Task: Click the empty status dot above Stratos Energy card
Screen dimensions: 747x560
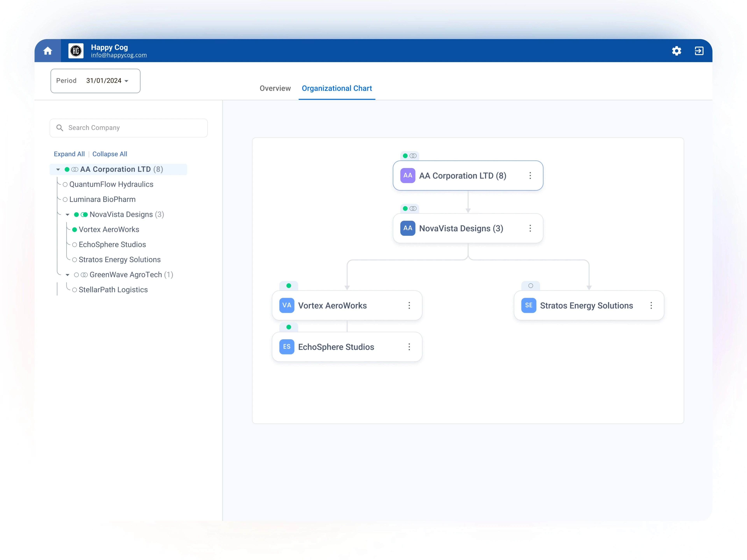Action: [530, 286]
